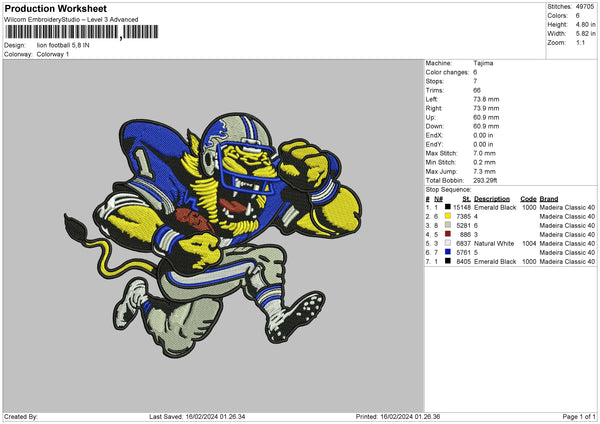Click the black swatch in stop 7
The height and width of the screenshot is (424, 600).
click(448, 261)
